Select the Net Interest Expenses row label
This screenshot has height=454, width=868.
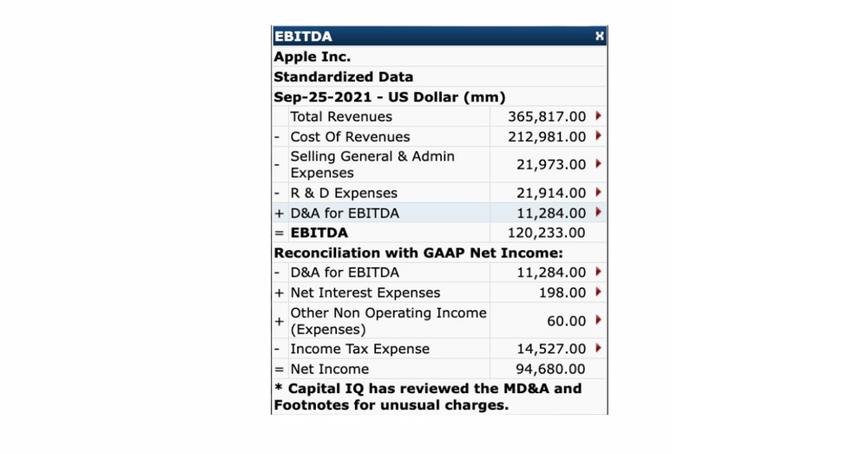pos(365,293)
